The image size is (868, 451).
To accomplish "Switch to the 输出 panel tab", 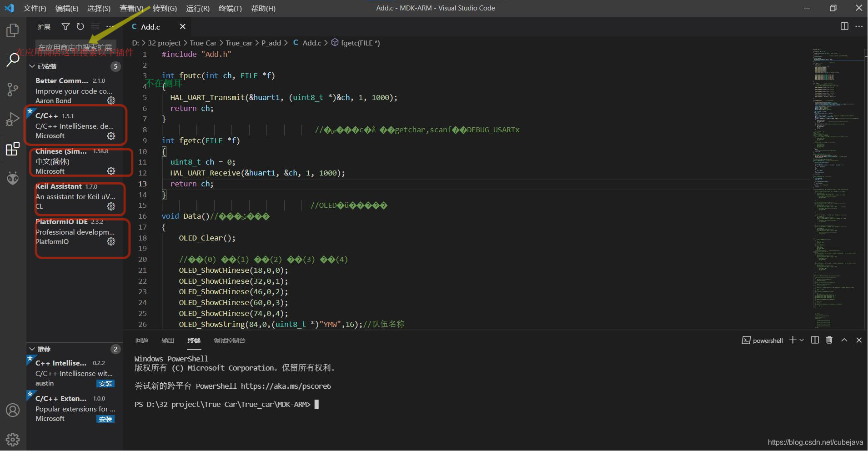I will click(168, 341).
